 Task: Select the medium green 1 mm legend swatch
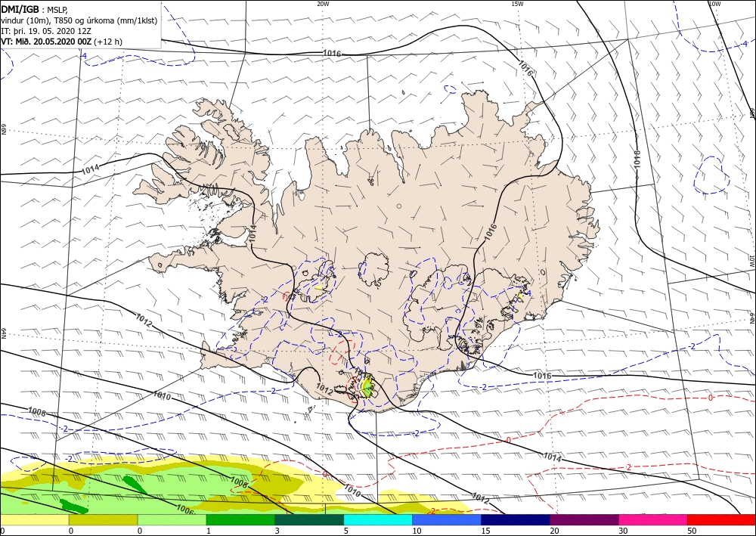click(x=240, y=519)
